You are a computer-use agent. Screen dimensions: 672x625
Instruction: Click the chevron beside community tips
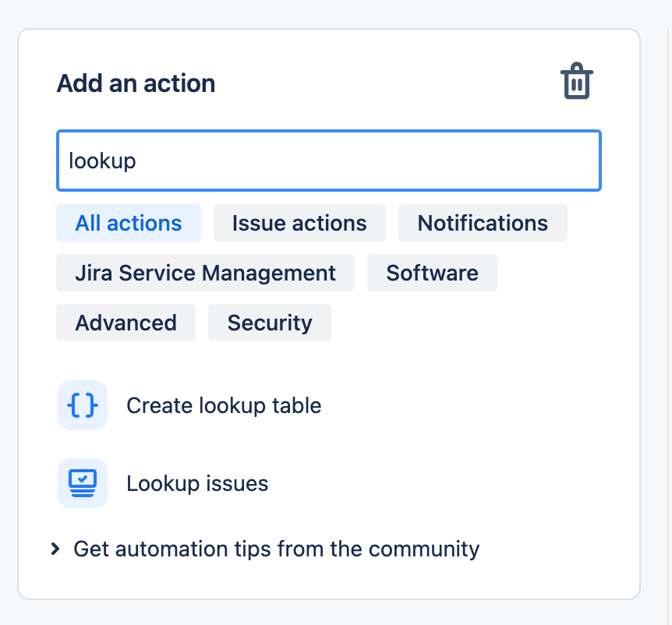pyautogui.click(x=55, y=549)
